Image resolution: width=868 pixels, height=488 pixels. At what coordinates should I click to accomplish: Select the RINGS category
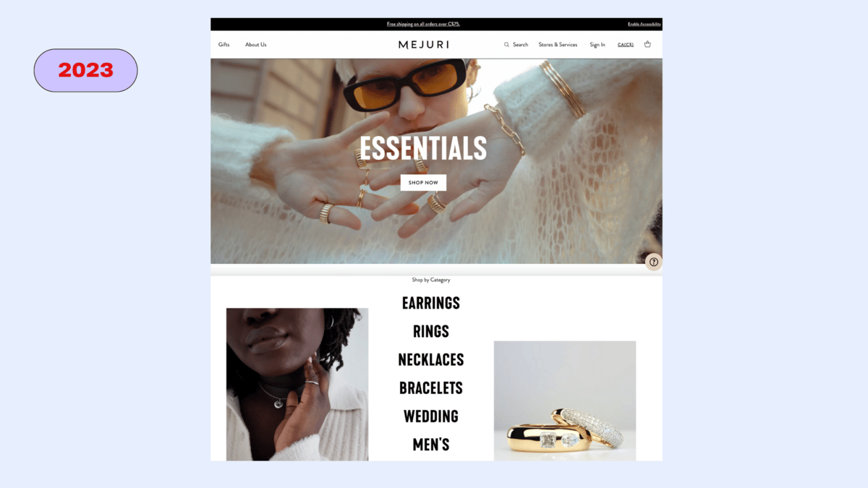431,331
